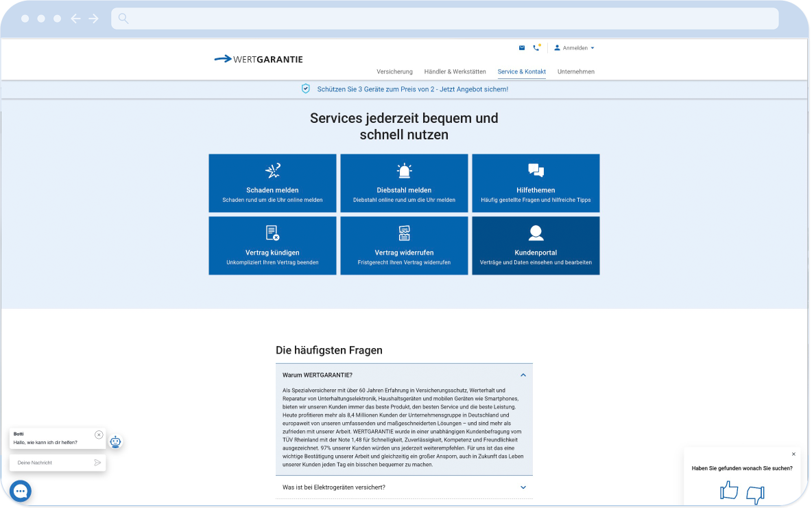The width and height of the screenshot is (812, 508).
Task: Give thumbs down feedback
Action: pyautogui.click(x=756, y=494)
